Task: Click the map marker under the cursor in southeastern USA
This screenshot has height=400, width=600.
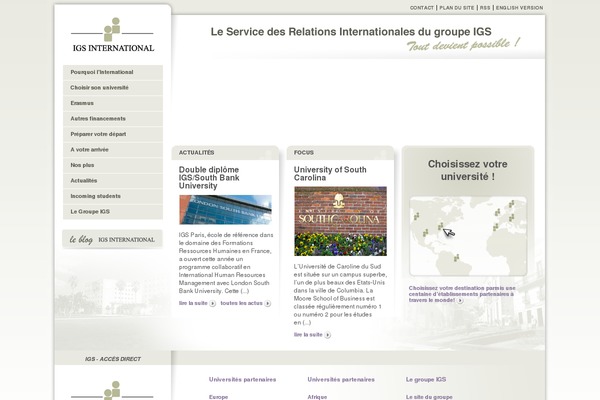Action: pyautogui.click(x=440, y=227)
